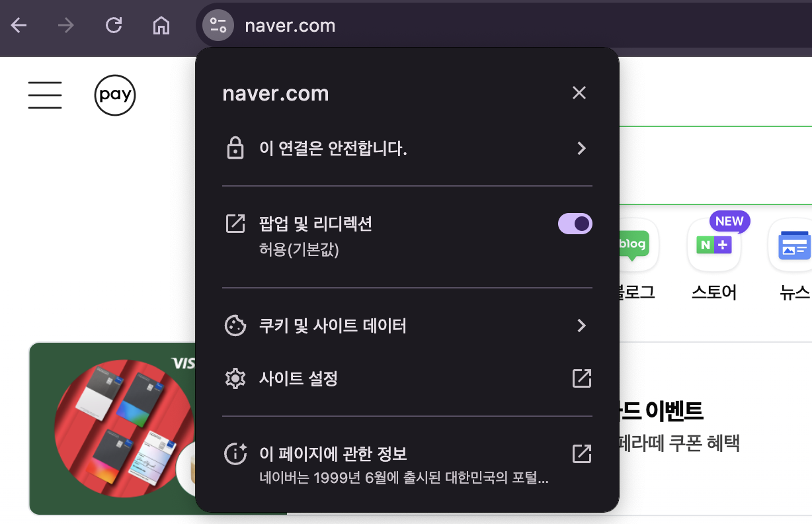Viewport: 812px width, 524px height.
Task: Click the 쿠폰 혜택 banner subtext
Action: 678,443
